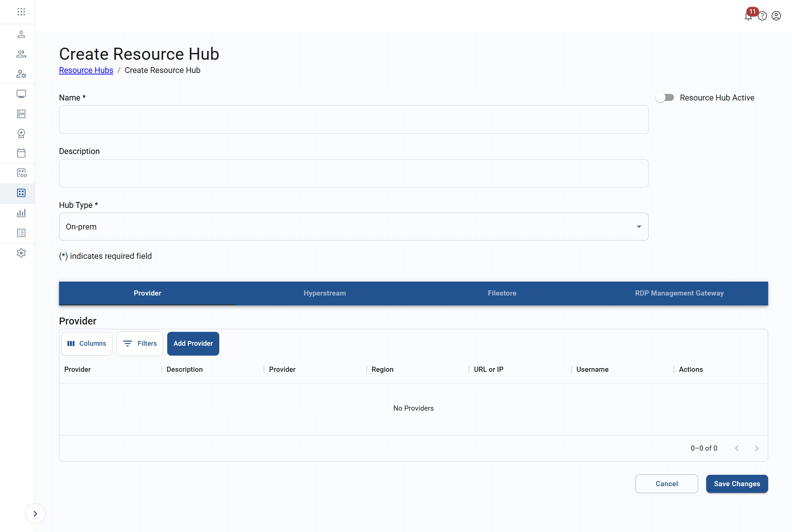The width and height of the screenshot is (792, 532).
Task: Toggle Resource Hub Active switch
Action: pyautogui.click(x=665, y=97)
